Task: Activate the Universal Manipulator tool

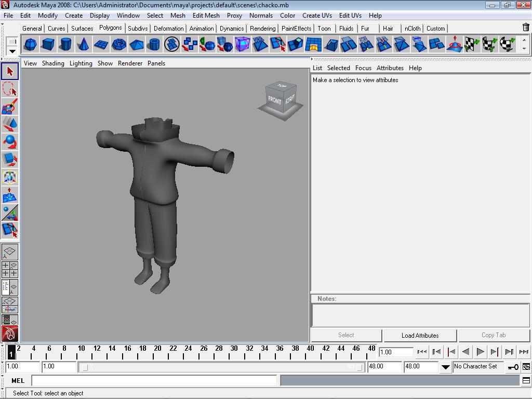Action: [10, 177]
